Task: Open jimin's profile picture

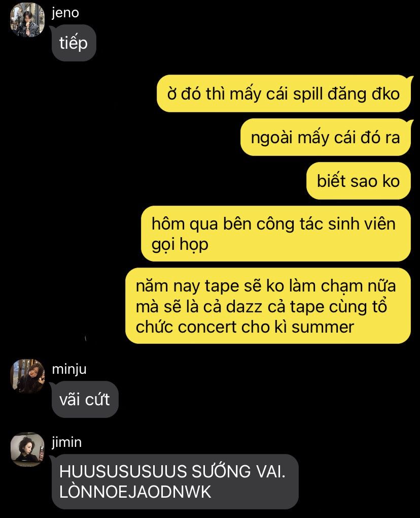Action: point(27,449)
